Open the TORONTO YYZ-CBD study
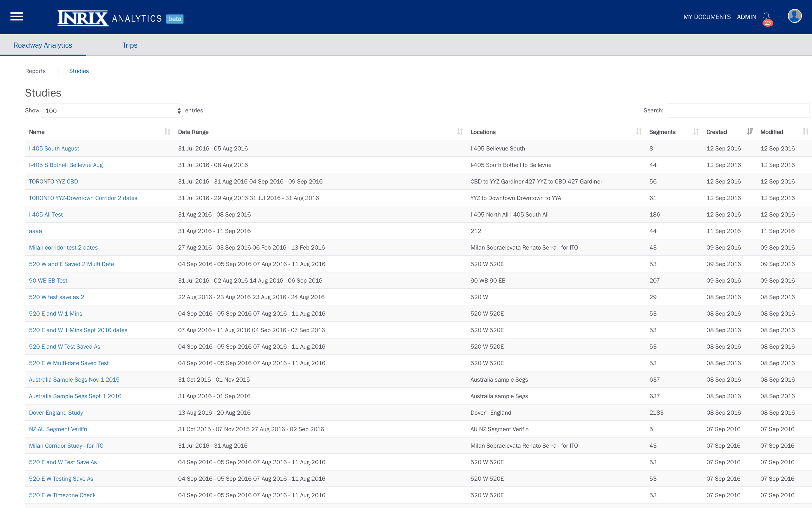 click(x=53, y=181)
